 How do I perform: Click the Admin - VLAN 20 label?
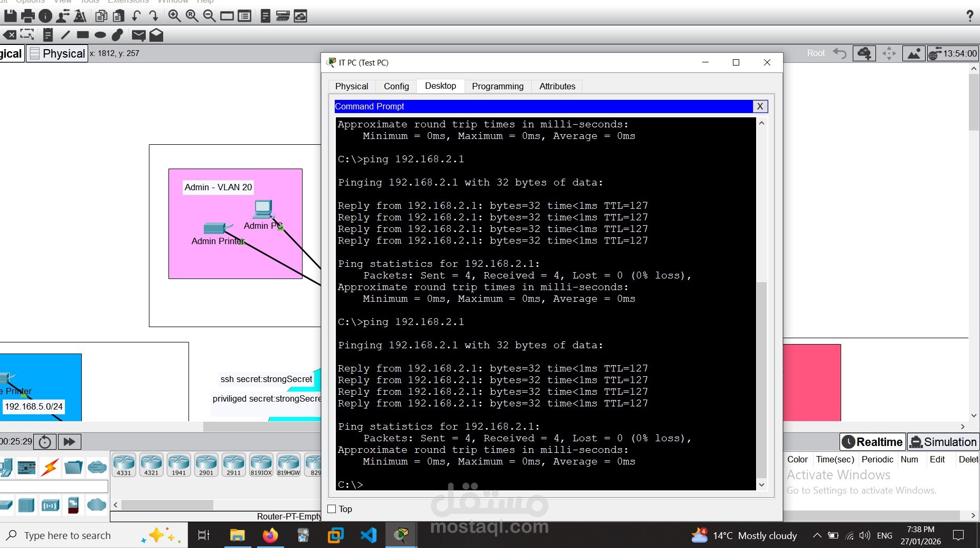click(x=218, y=187)
